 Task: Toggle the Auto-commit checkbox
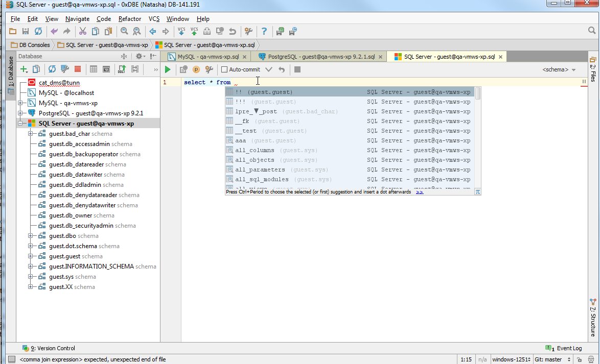click(x=225, y=69)
